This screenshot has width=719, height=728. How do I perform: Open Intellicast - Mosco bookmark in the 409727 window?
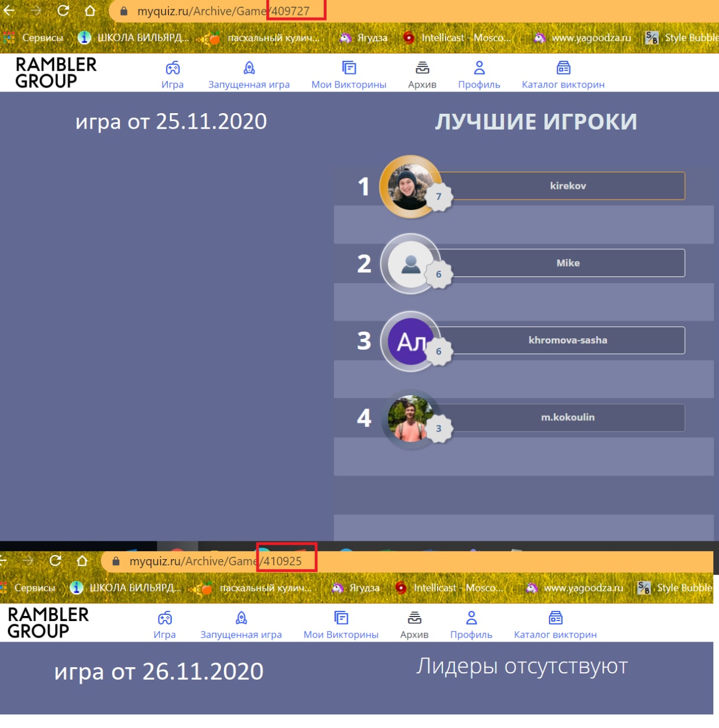pyautogui.click(x=457, y=38)
